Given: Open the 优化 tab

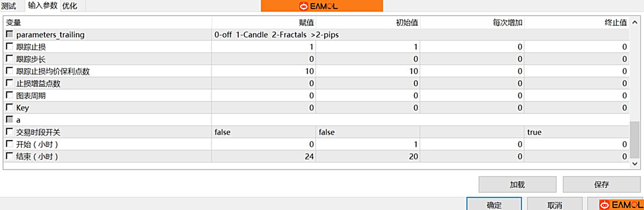Looking at the screenshot, I should (x=70, y=6).
